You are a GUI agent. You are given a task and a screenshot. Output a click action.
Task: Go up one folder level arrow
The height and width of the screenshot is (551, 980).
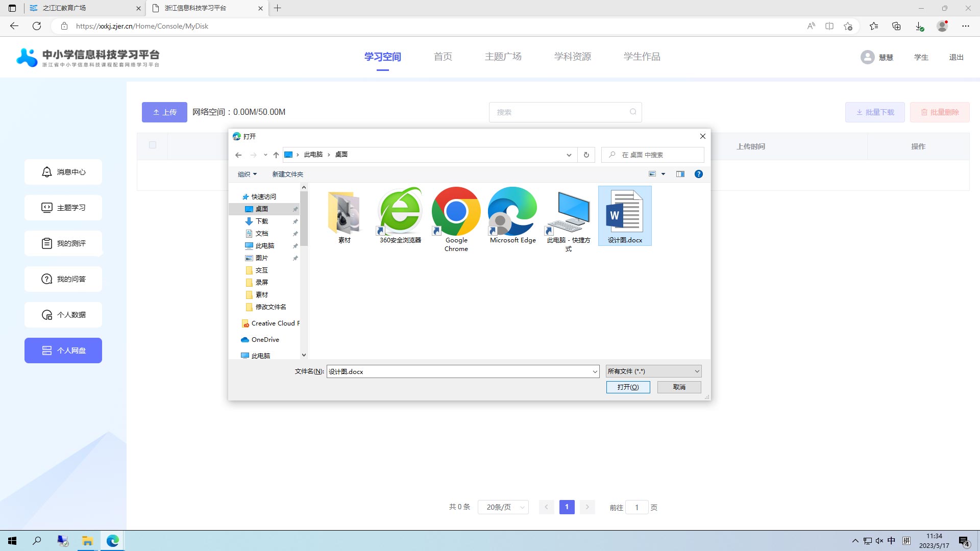[x=276, y=155]
